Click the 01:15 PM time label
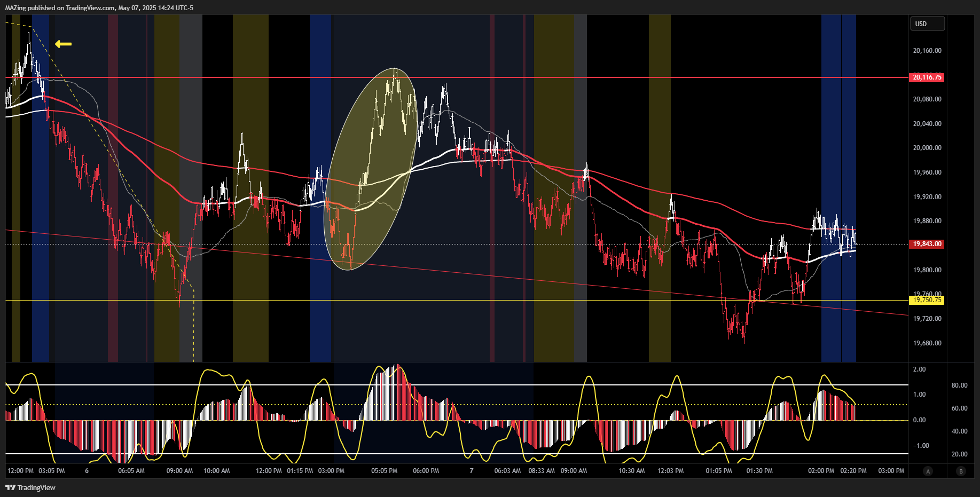This screenshot has height=497, width=980. pyautogui.click(x=300, y=471)
